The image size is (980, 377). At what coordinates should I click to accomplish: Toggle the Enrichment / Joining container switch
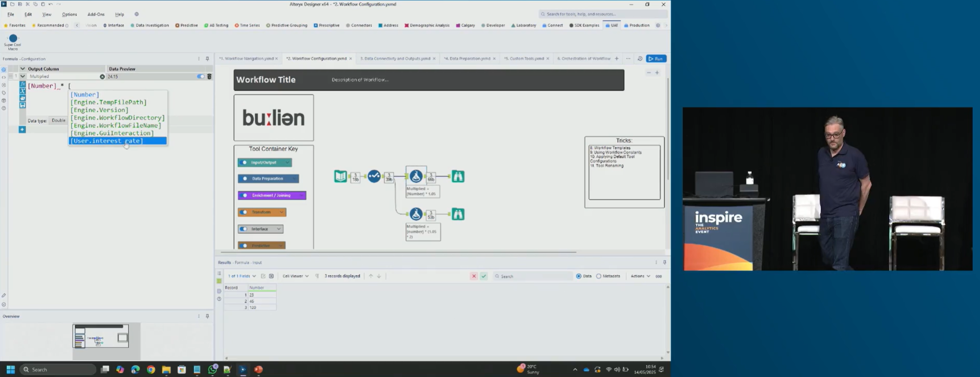pos(244,195)
